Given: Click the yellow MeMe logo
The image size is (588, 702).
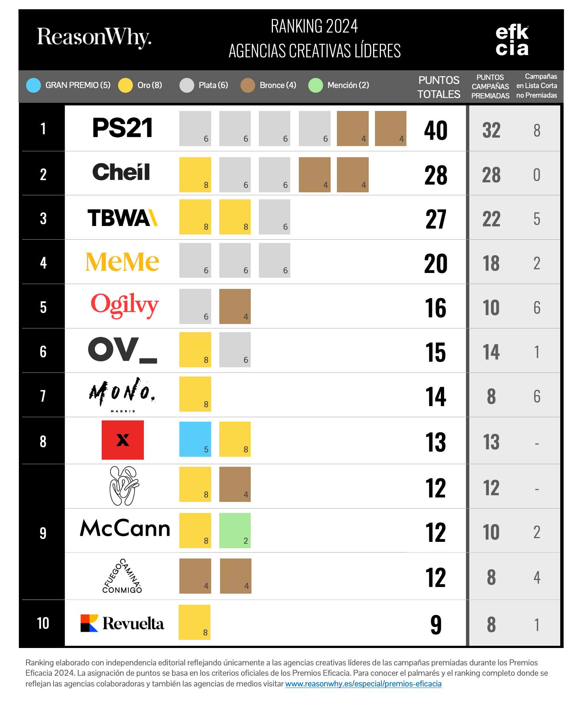Looking at the screenshot, I should (122, 262).
